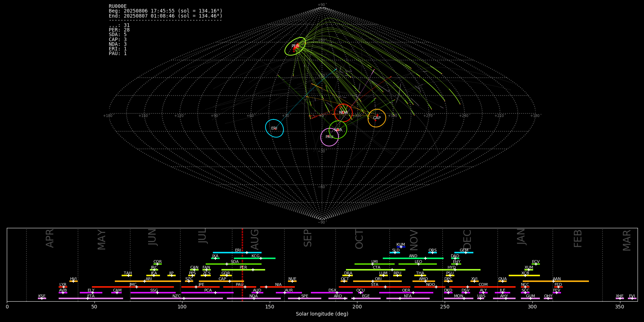Click the PCA shower bar in timeline
Image resolution: width=644 pixels, height=322 pixels.
tap(208, 293)
